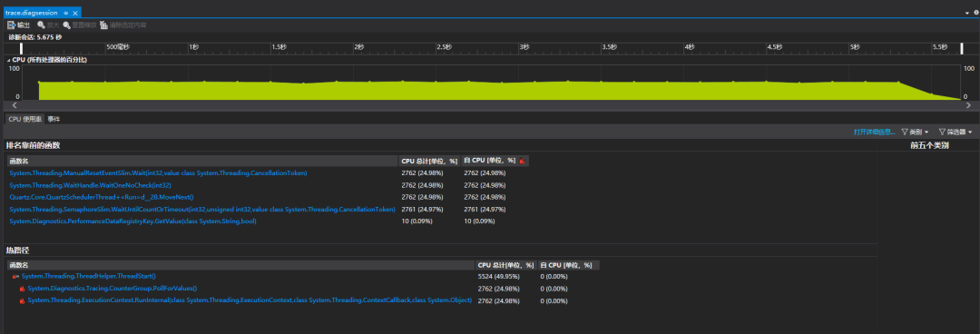
Task: Click the 1秒 mark on the ruler
Action: point(194,47)
